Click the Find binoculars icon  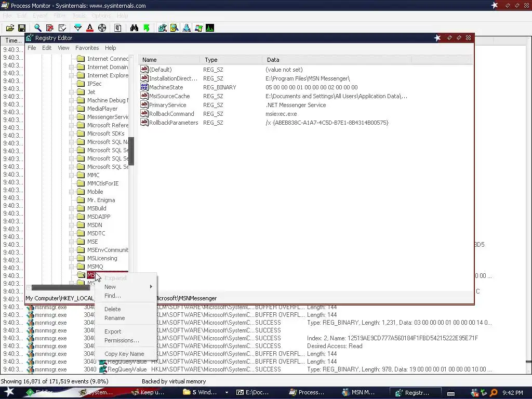[135, 28]
